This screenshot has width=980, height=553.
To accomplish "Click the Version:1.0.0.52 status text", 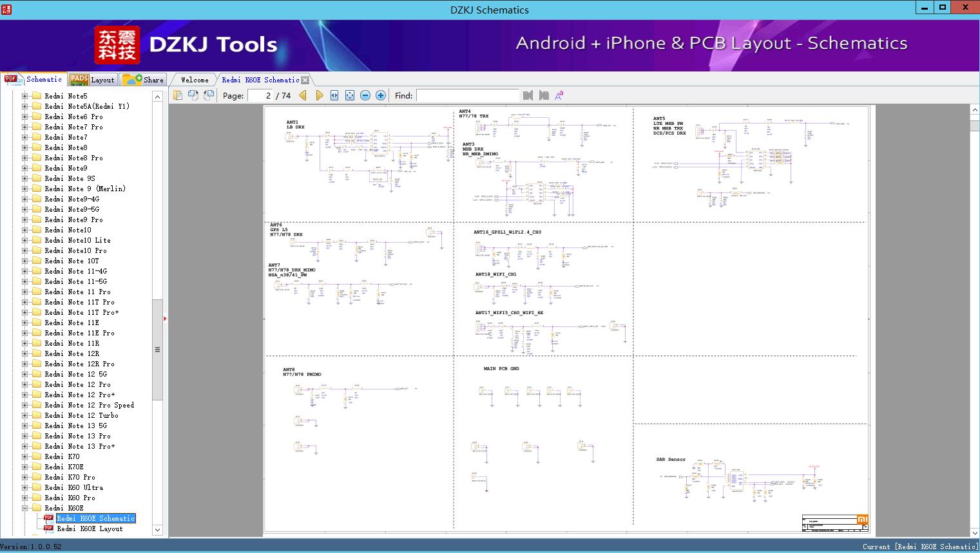I will coord(31,547).
